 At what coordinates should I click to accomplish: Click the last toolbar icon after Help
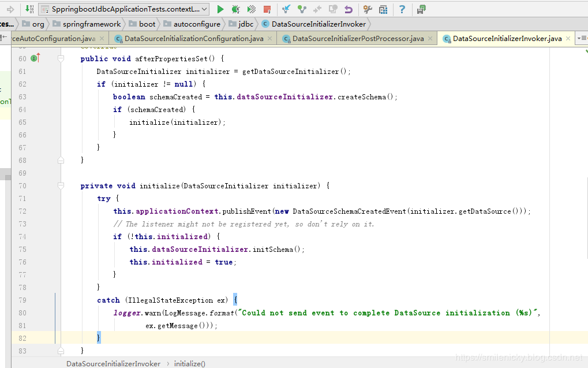tap(421, 9)
